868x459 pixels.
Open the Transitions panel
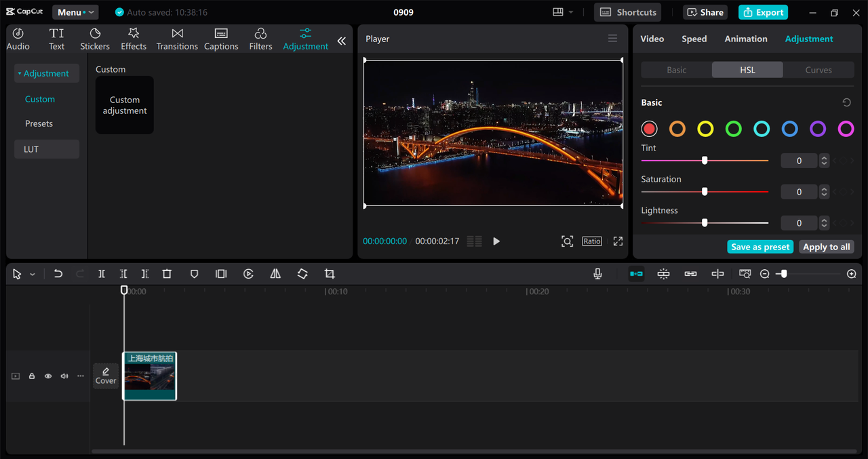tap(177, 39)
